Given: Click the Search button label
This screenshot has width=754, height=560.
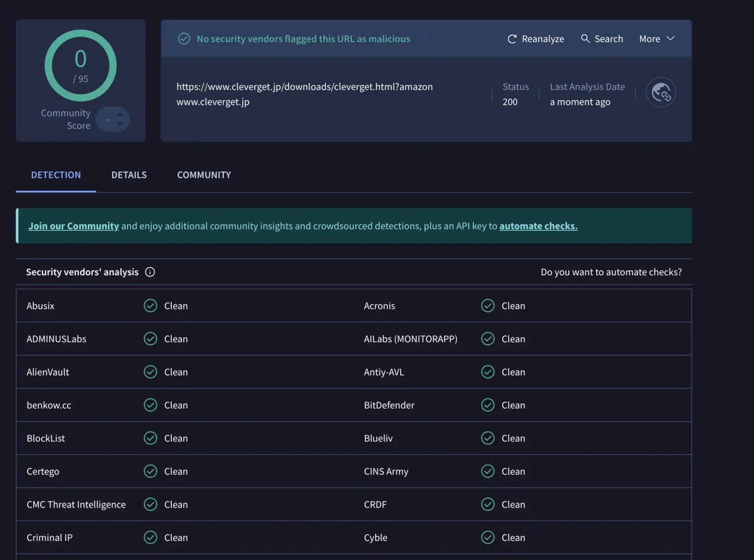Looking at the screenshot, I should pos(609,39).
